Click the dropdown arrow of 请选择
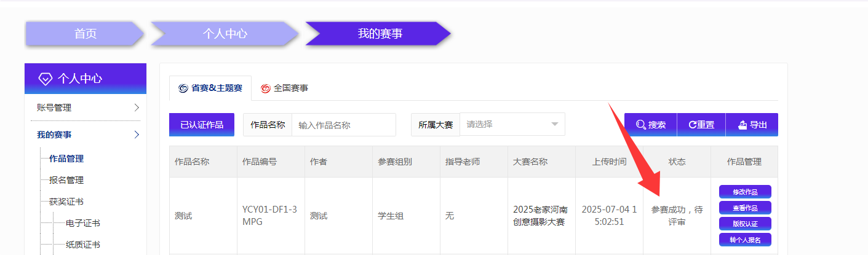 (554, 124)
